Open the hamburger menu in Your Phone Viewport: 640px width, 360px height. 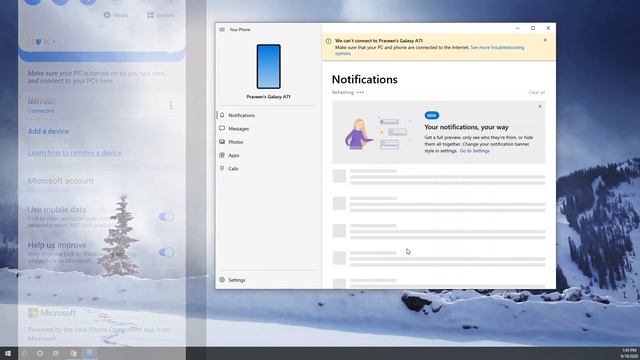(x=222, y=29)
